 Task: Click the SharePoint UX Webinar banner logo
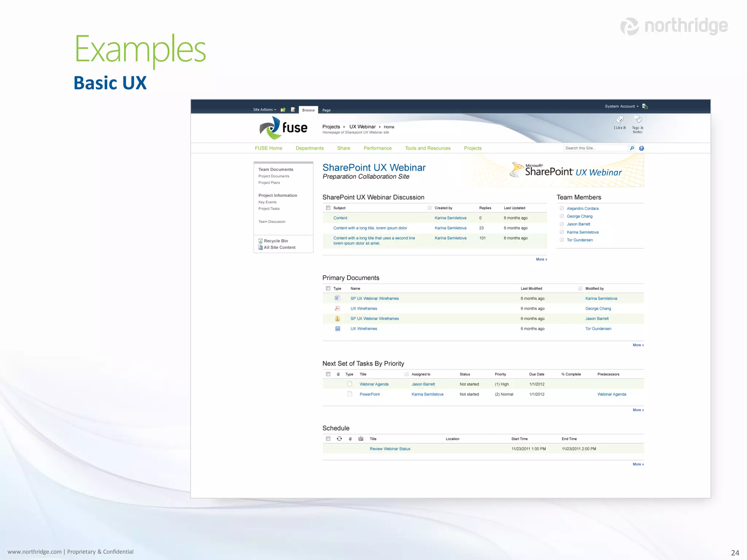click(566, 170)
